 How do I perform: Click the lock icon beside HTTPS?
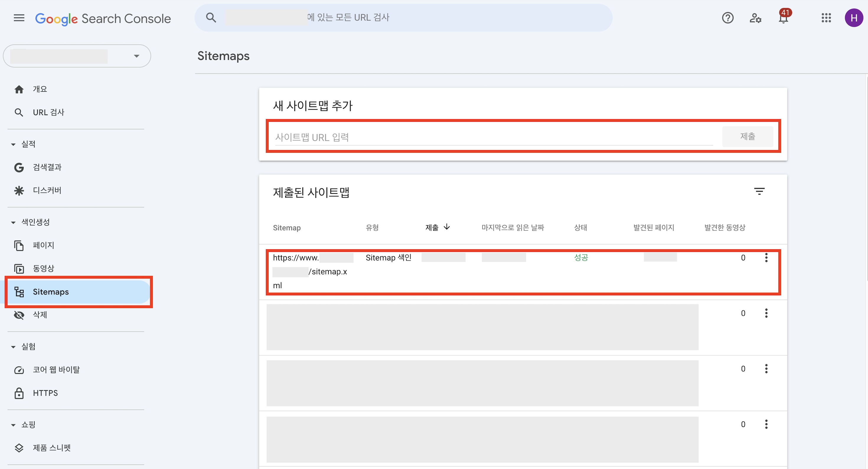[x=19, y=393]
